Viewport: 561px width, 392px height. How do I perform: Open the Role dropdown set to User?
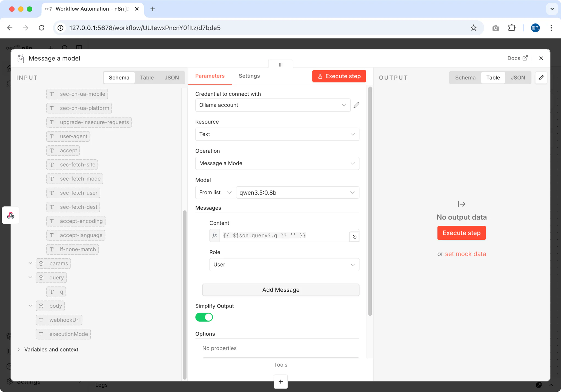(284, 265)
